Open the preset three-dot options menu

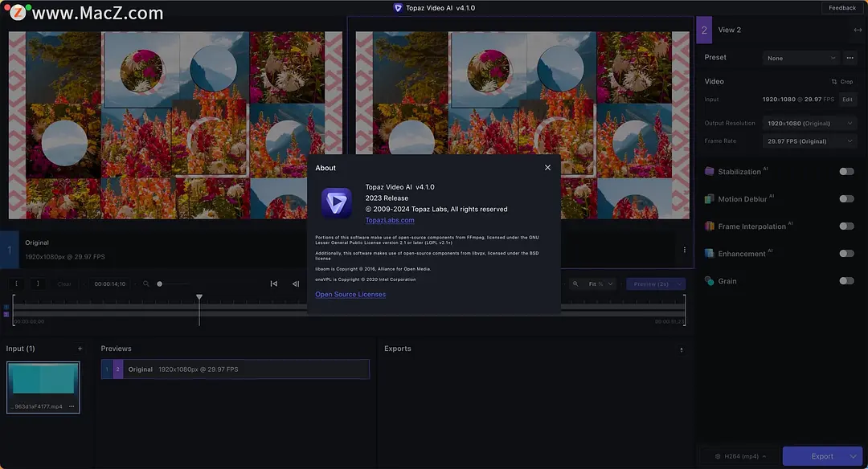pyautogui.click(x=850, y=58)
